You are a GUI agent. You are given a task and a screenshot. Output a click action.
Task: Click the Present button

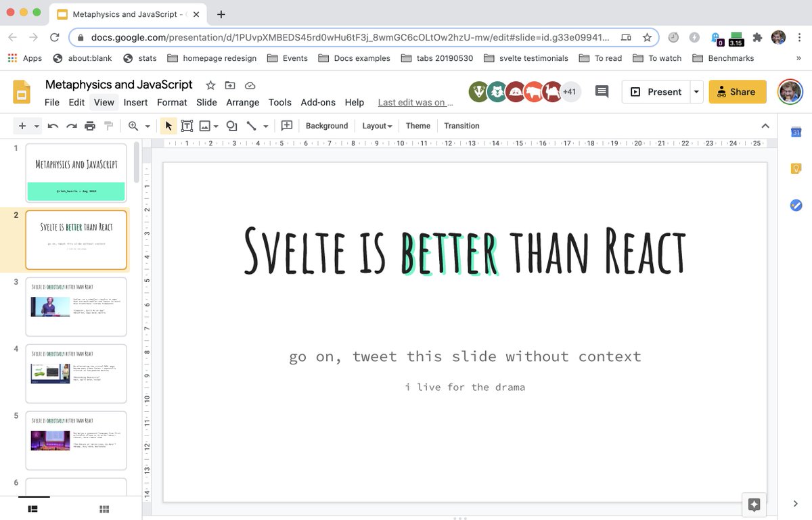pos(656,92)
